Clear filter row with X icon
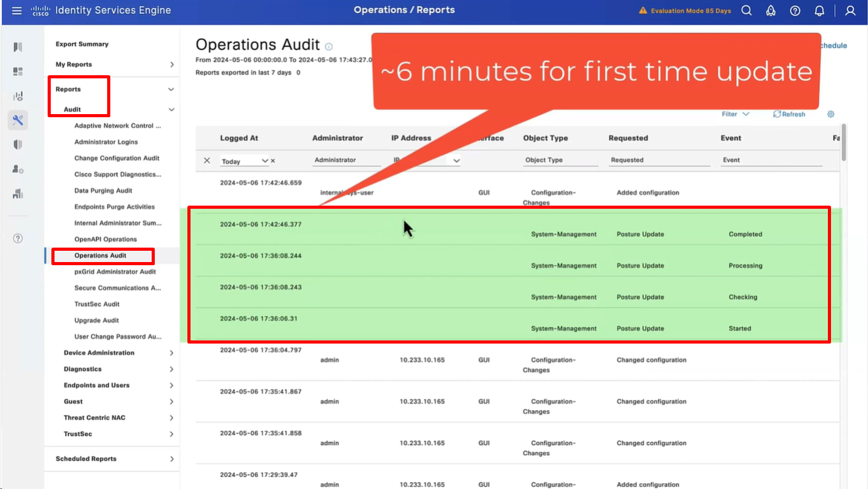Image resolution: width=868 pixels, height=489 pixels. [x=207, y=160]
